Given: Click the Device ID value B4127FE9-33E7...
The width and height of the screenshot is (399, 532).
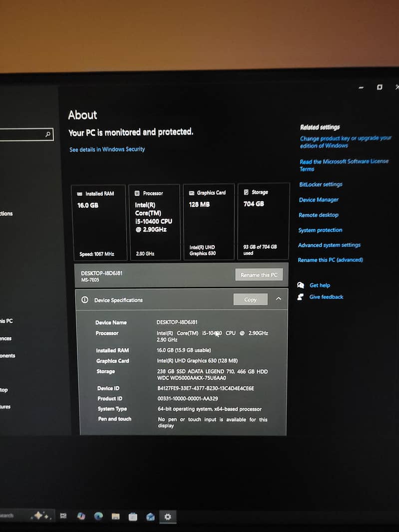Looking at the screenshot, I should pos(205,388).
